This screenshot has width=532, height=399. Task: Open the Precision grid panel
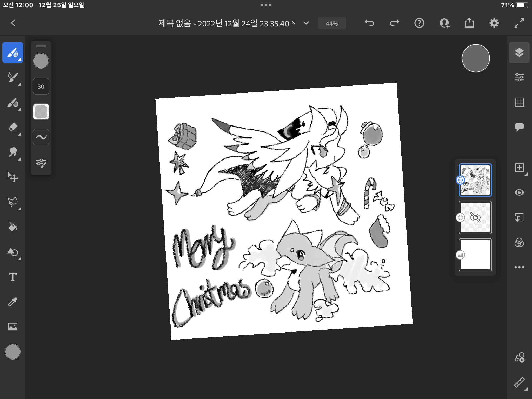click(519, 102)
